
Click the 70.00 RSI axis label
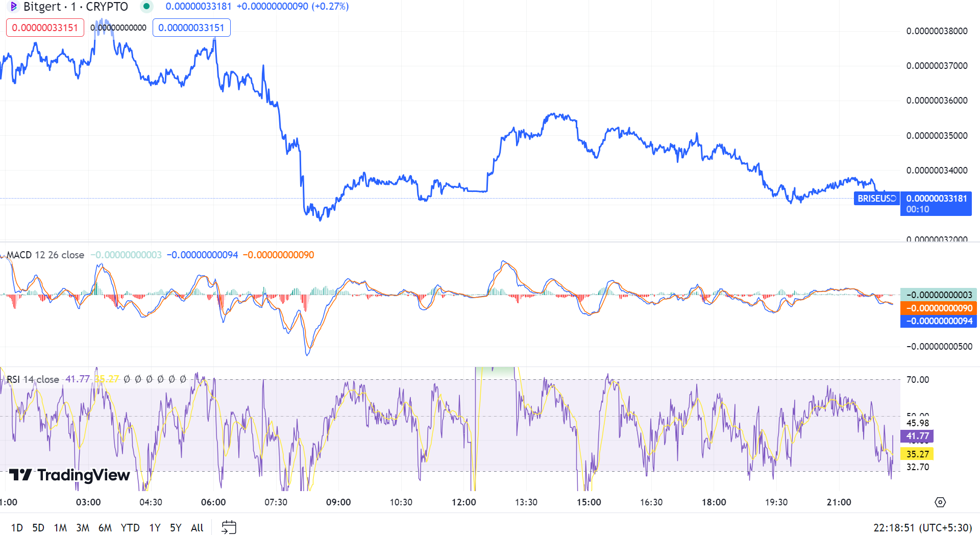pos(918,380)
